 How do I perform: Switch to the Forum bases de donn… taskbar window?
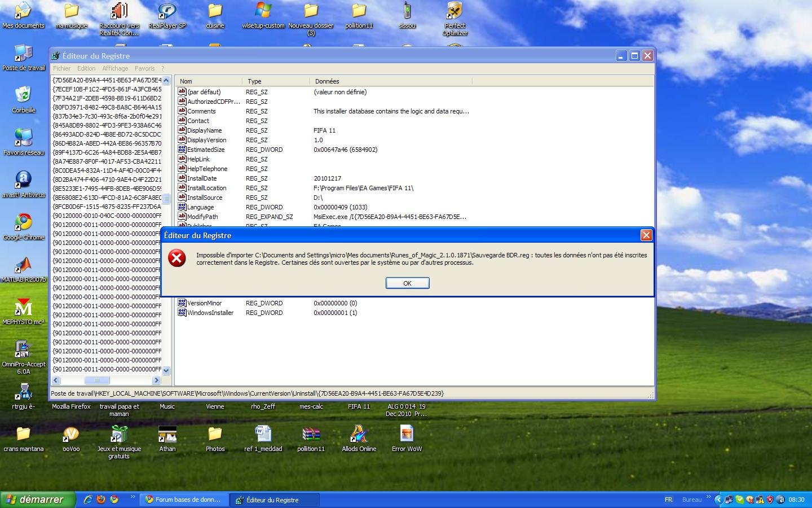coord(184,500)
